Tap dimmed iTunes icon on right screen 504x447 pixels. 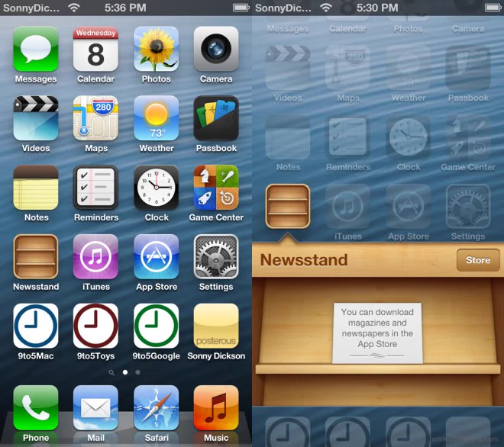(x=347, y=206)
